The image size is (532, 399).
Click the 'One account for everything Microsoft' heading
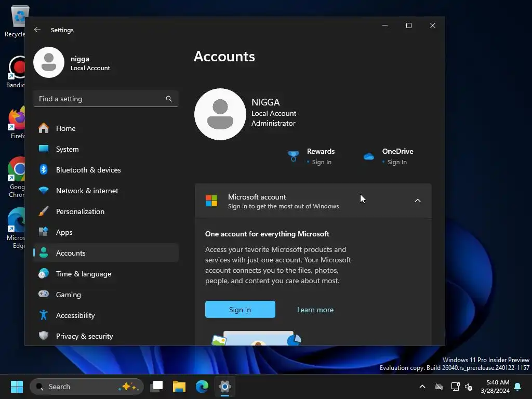coord(267,234)
